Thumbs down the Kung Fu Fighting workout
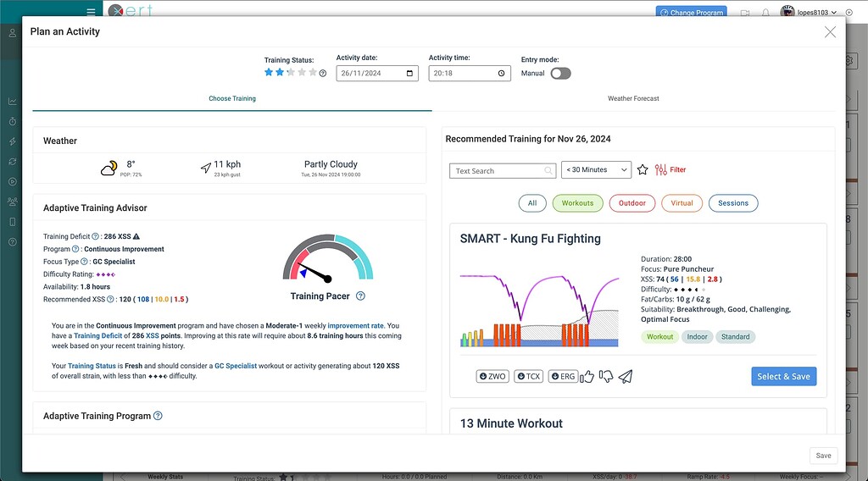 point(606,377)
